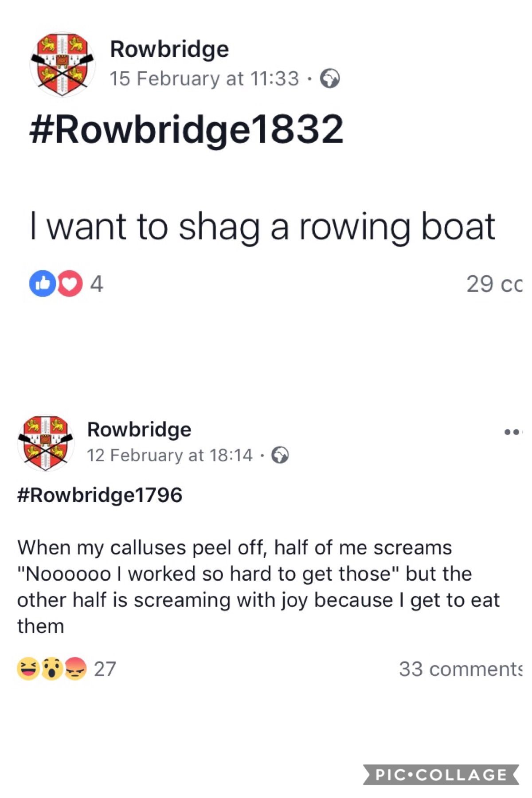Open Rowbridge page name on second post
This screenshot has height=798, width=532.
pos(139,429)
